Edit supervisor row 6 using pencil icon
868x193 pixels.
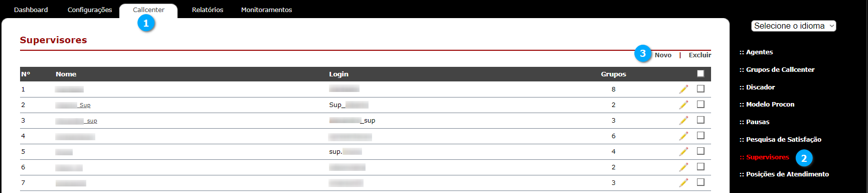[683, 167]
